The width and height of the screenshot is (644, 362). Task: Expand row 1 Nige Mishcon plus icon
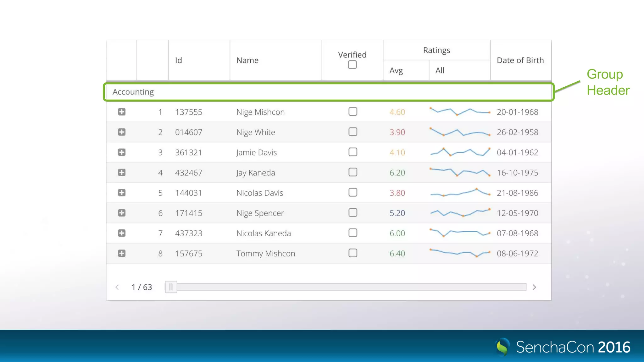point(122,112)
